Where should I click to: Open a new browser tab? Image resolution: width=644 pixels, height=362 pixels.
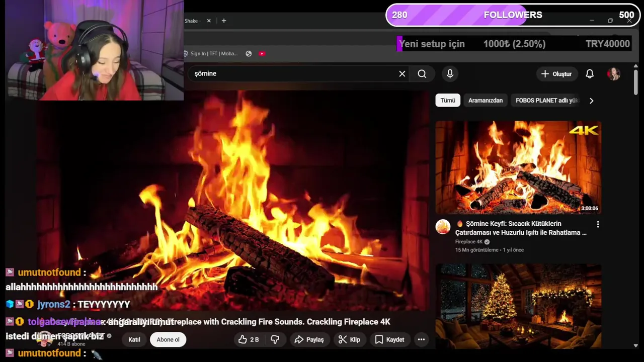coord(224,21)
